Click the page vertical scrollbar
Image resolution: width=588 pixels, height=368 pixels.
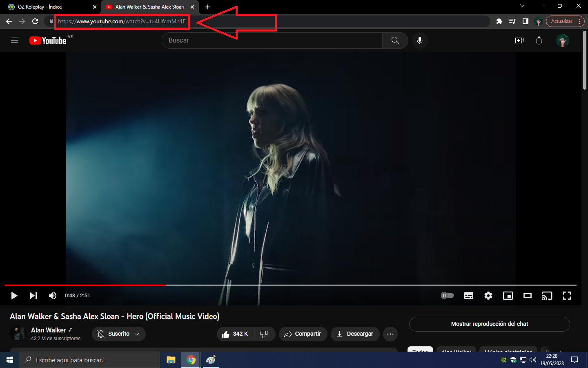click(585, 59)
